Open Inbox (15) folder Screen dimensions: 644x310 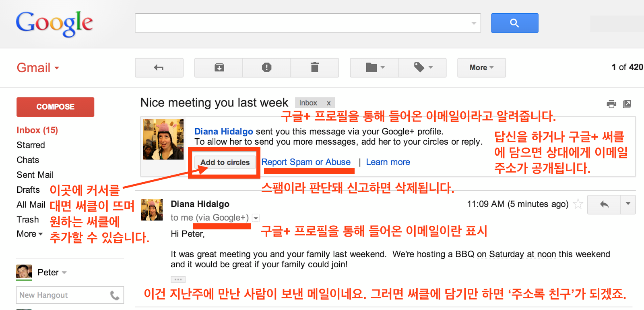pos(37,130)
